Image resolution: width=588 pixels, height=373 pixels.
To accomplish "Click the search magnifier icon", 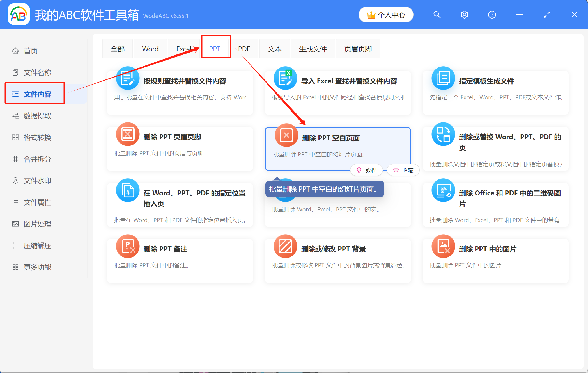I will tap(437, 15).
